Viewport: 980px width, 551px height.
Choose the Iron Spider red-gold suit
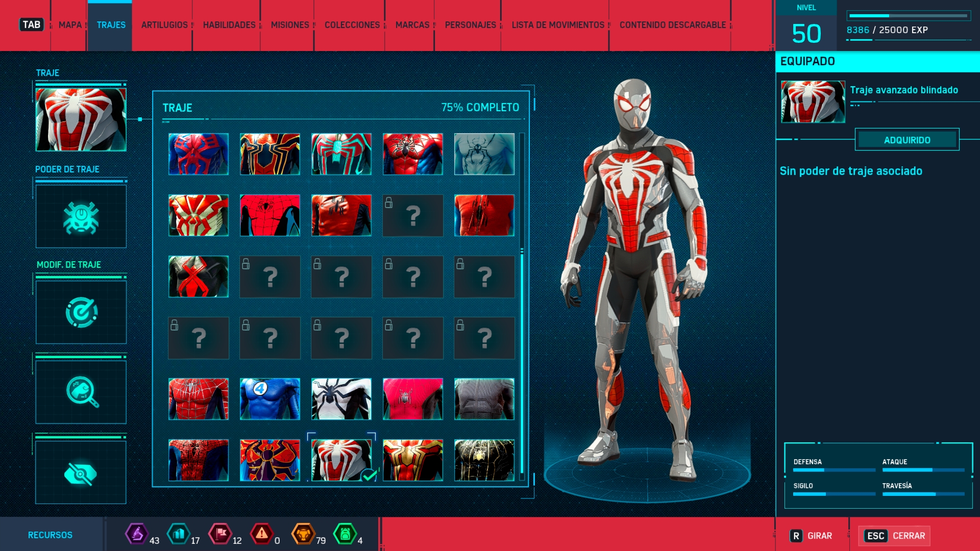click(269, 154)
